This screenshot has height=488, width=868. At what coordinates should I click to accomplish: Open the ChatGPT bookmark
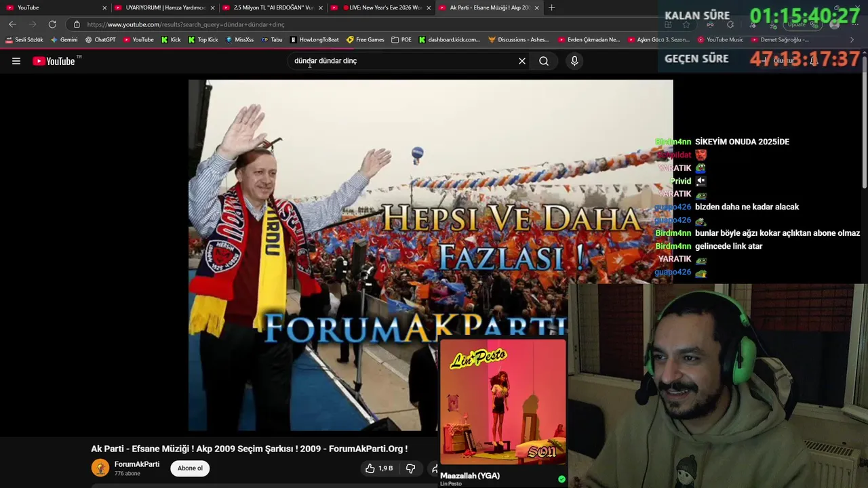(100, 40)
